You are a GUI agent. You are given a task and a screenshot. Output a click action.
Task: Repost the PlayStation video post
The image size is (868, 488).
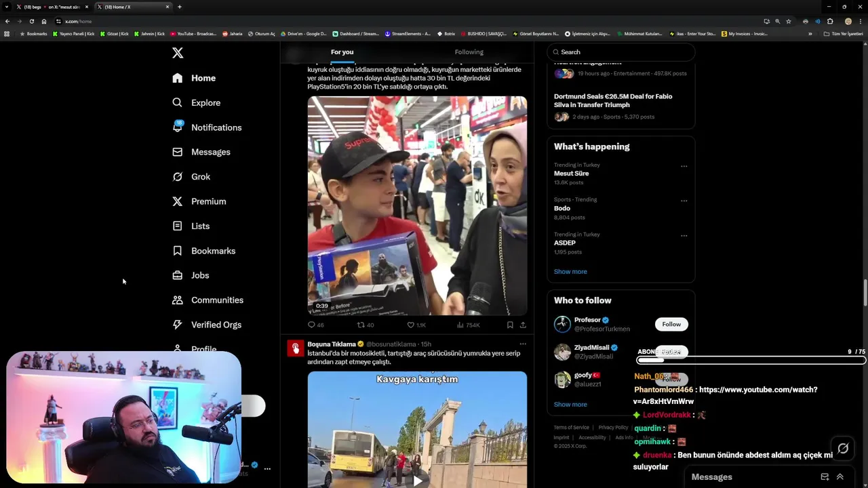tap(366, 325)
